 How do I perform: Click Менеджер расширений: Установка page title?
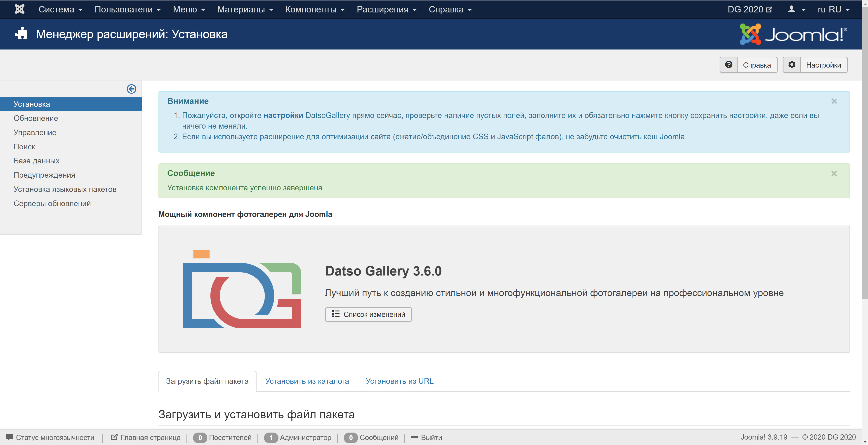(x=132, y=34)
